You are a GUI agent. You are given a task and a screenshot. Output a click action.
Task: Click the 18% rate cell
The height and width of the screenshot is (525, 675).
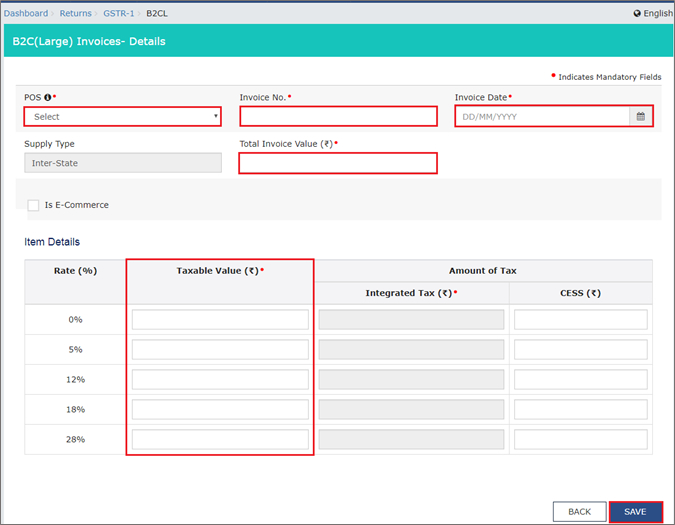(75, 410)
